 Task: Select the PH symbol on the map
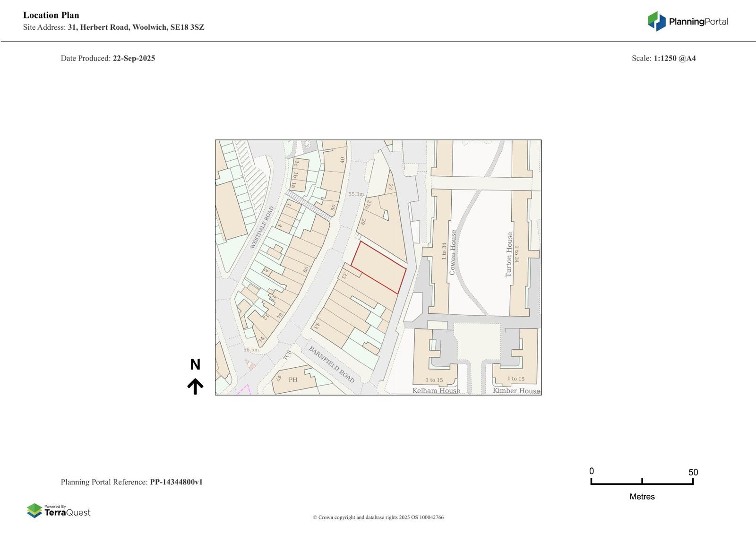[293, 380]
